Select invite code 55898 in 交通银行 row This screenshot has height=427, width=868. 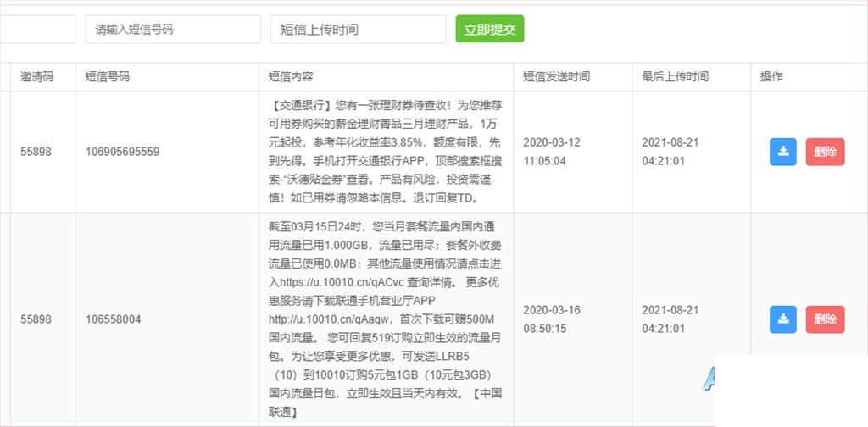(x=36, y=152)
